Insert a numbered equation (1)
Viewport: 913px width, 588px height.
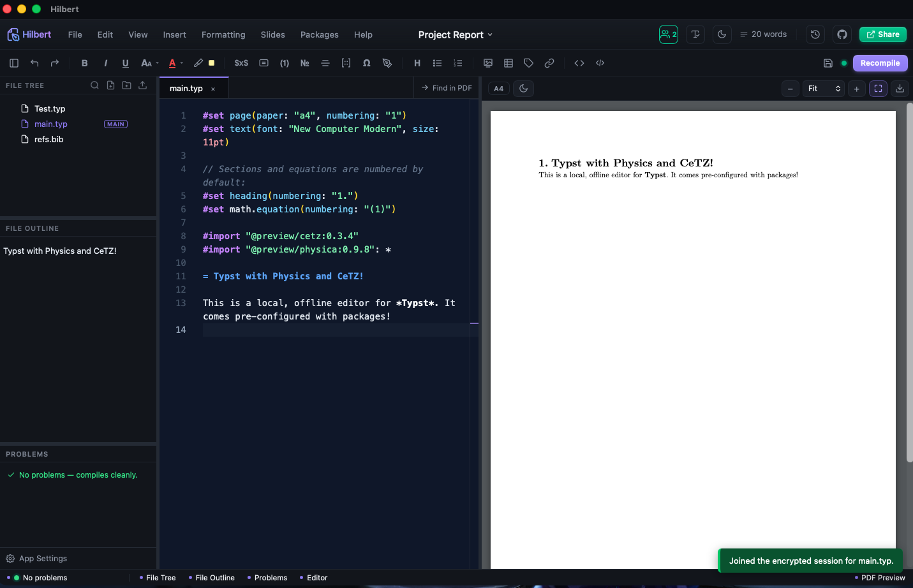pyautogui.click(x=285, y=63)
